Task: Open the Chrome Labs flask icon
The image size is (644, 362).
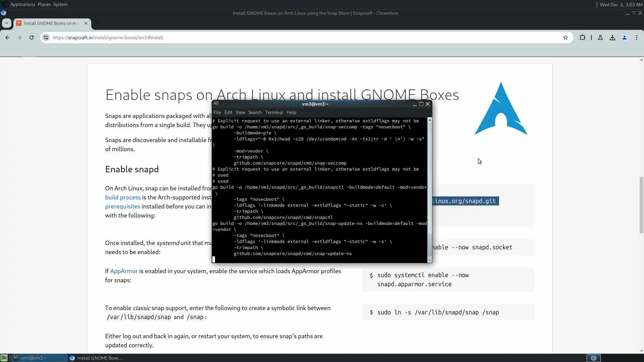Action: 600,38
